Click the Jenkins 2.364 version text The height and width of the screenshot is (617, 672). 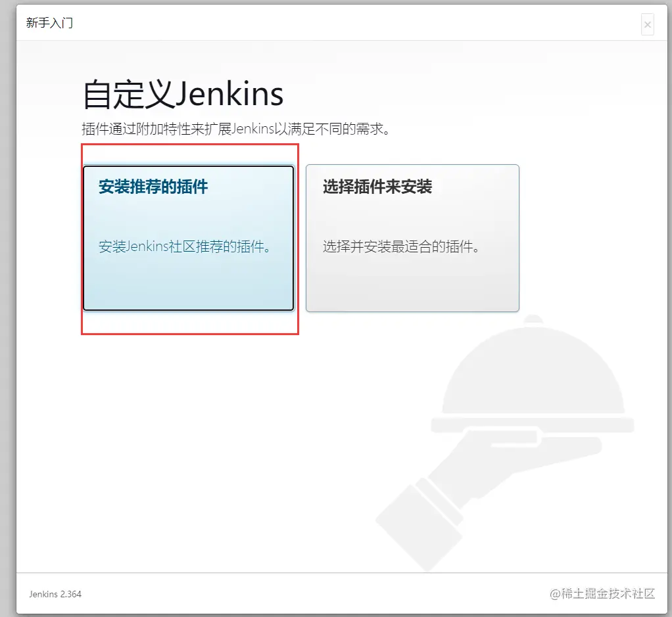click(x=55, y=594)
